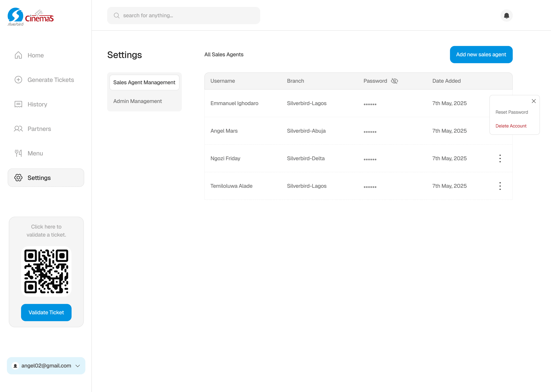Image resolution: width=551 pixels, height=392 pixels.
Task: Focus the search for anything field
Action: coord(184,16)
